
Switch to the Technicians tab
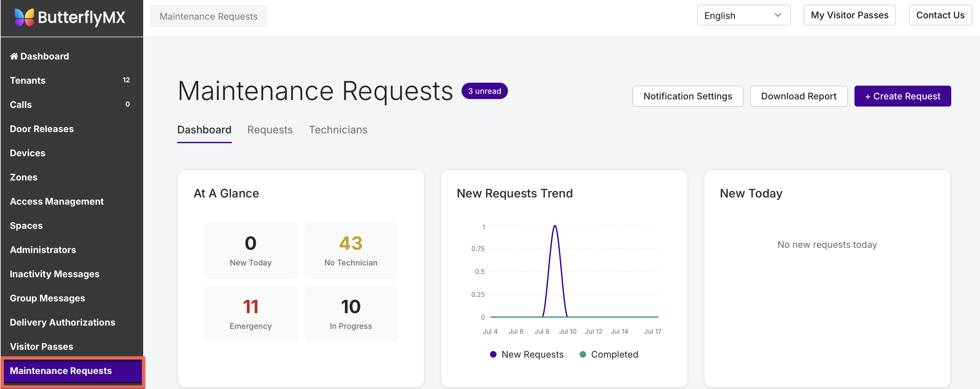coord(338,130)
